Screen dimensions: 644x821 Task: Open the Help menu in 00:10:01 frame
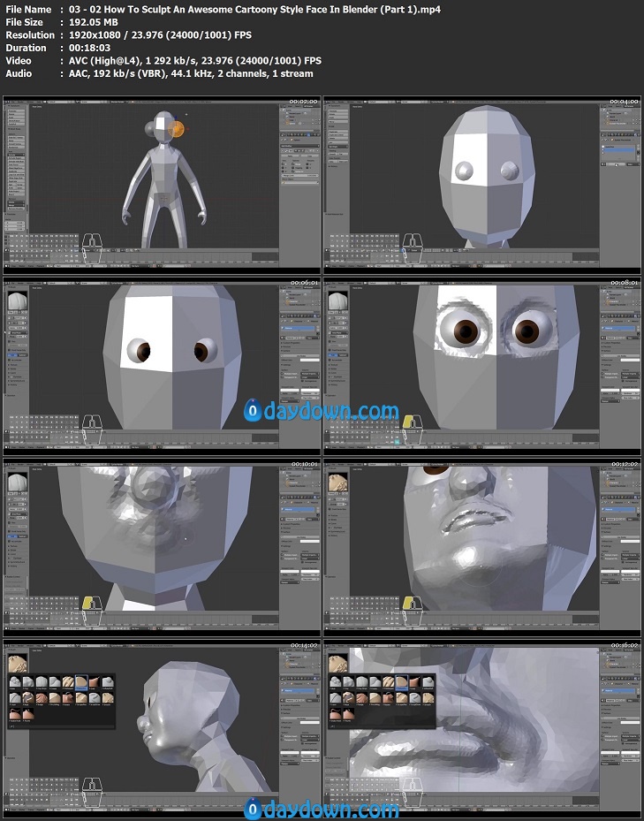click(x=38, y=465)
